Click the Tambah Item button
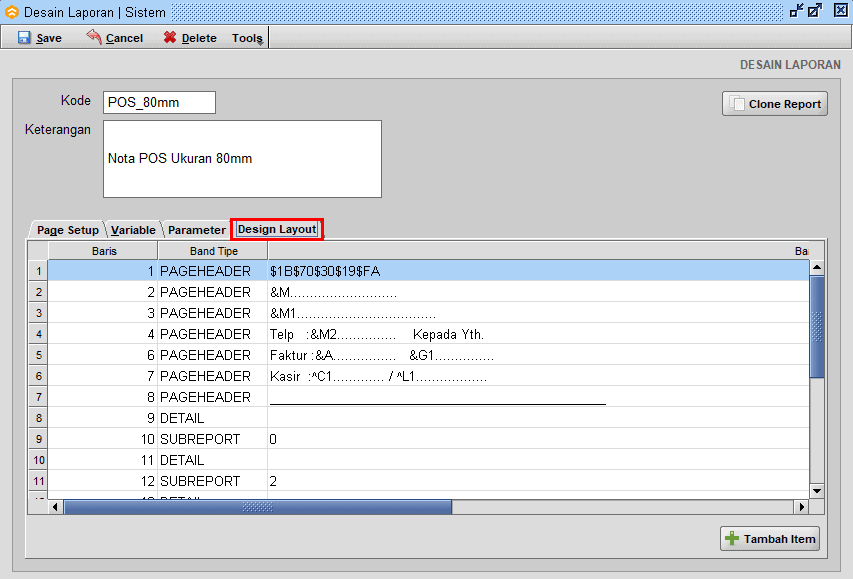The image size is (853, 579). tap(770, 539)
